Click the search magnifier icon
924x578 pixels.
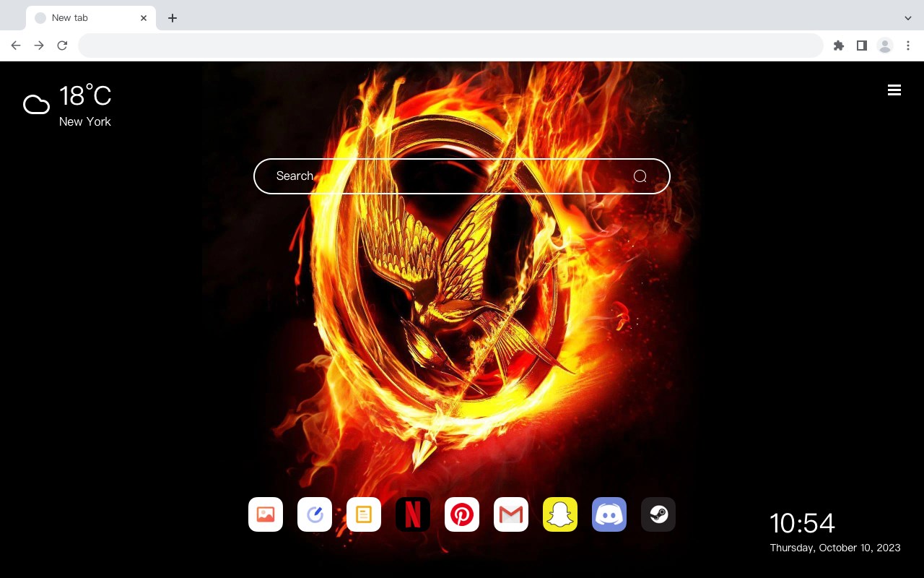pyautogui.click(x=640, y=176)
